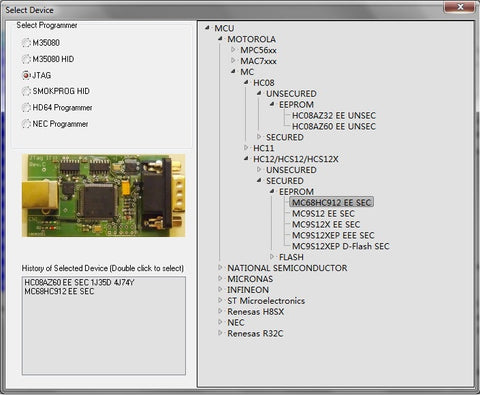Select HC08AZ32 EE UNSEC device
Screen dimensions: 480x395
coord(334,116)
